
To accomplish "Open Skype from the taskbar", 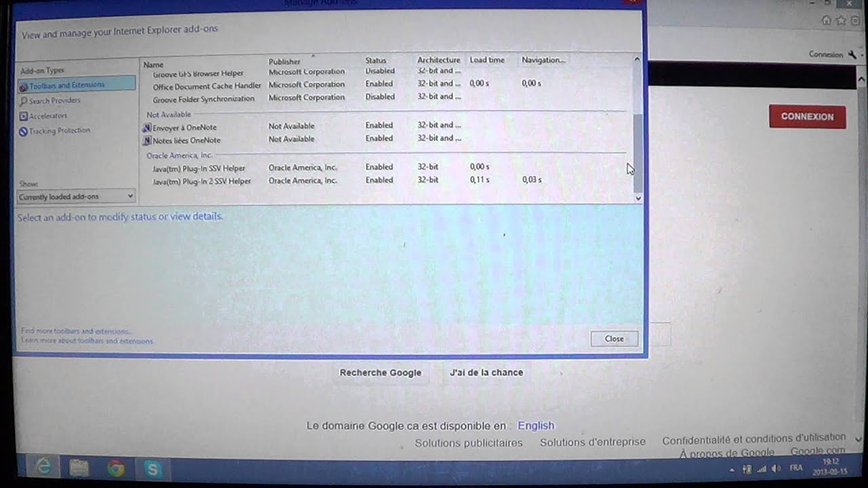I will [x=153, y=468].
